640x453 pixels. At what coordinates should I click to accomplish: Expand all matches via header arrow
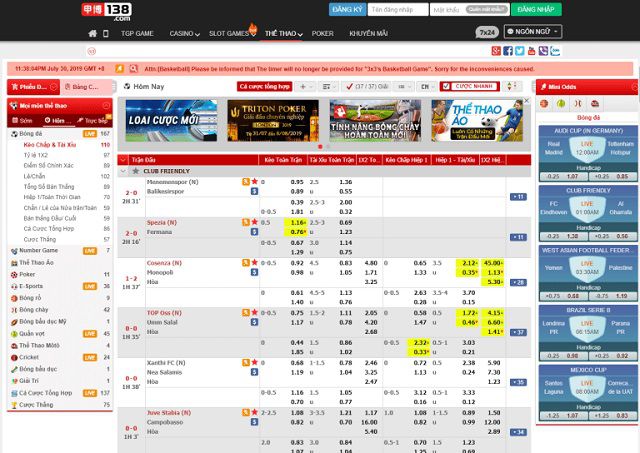123,160
